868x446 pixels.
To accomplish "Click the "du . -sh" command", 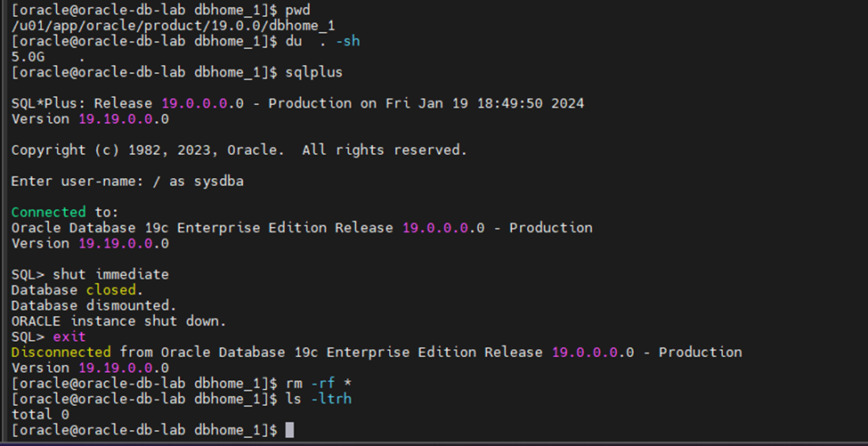I will click(x=322, y=42).
